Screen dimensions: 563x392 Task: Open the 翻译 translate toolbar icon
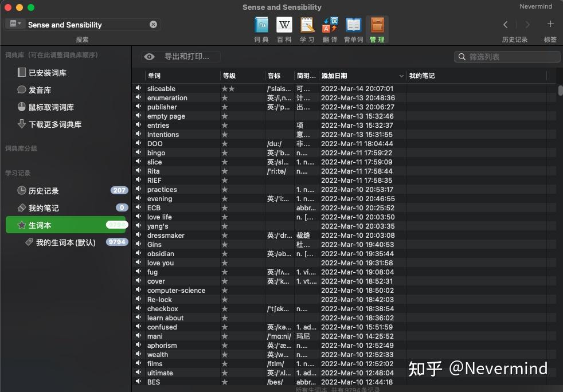pyautogui.click(x=330, y=25)
